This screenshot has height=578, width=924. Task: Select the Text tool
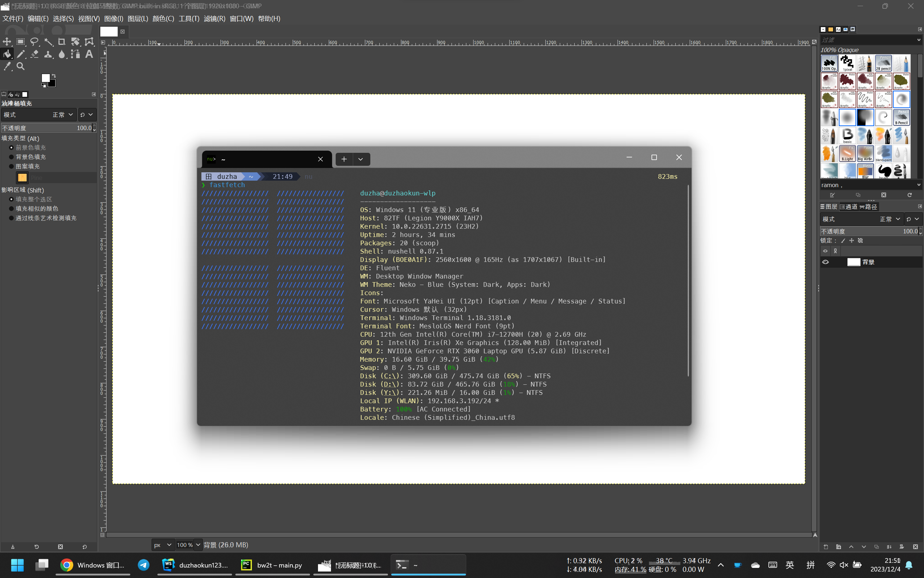89,54
